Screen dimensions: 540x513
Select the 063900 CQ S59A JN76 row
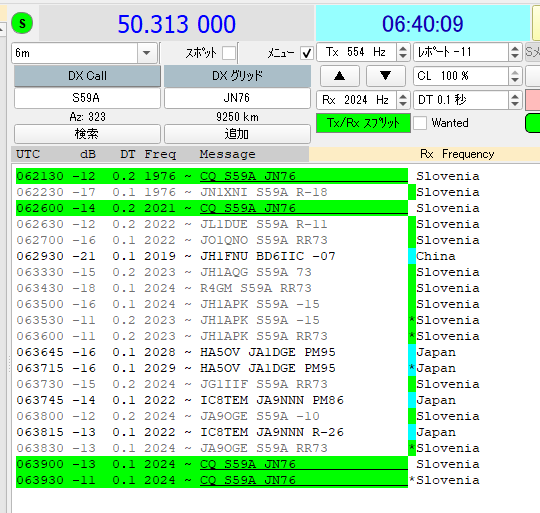click(212, 464)
